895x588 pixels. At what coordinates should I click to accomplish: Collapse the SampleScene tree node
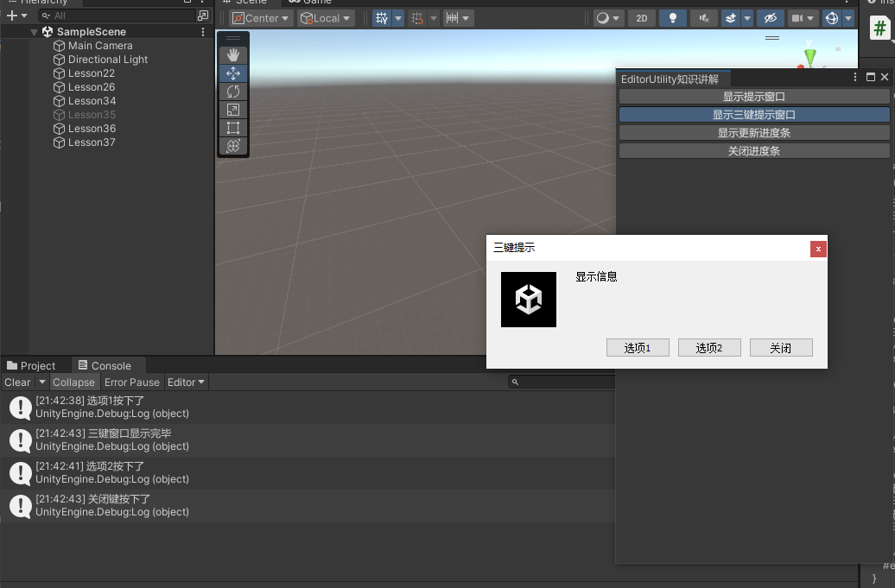tap(34, 32)
